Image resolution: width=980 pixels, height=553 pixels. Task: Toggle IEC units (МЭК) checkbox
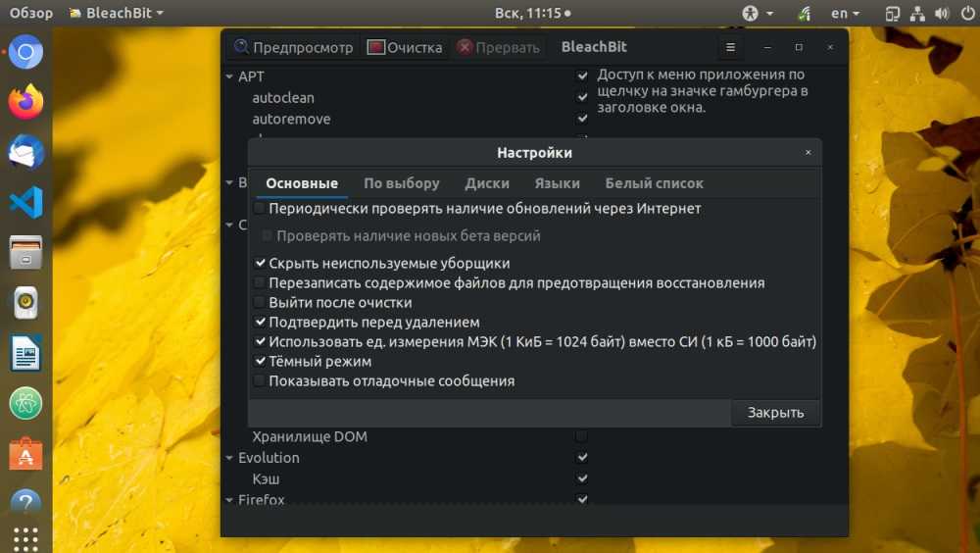260,341
